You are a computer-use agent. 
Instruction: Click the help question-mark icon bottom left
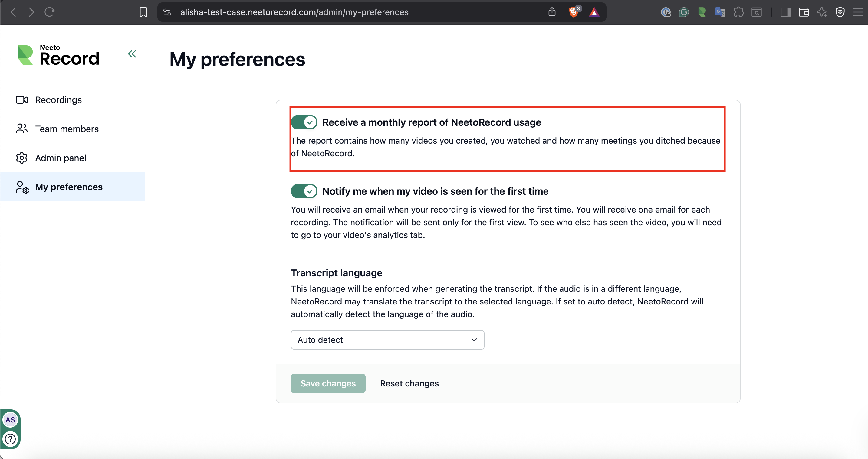point(10,439)
